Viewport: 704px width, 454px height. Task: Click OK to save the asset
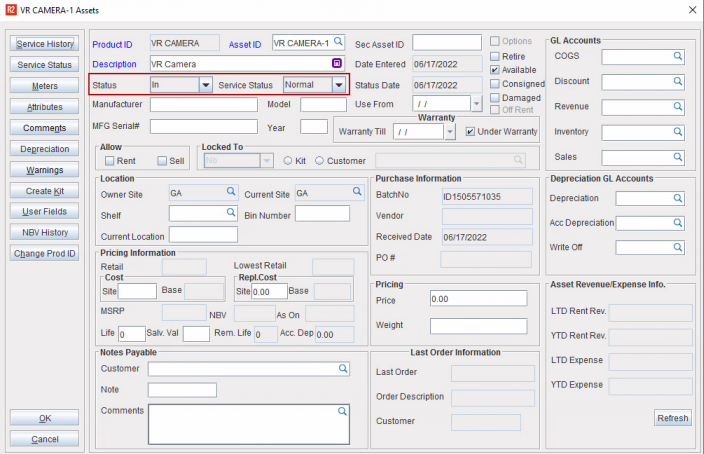click(45, 418)
